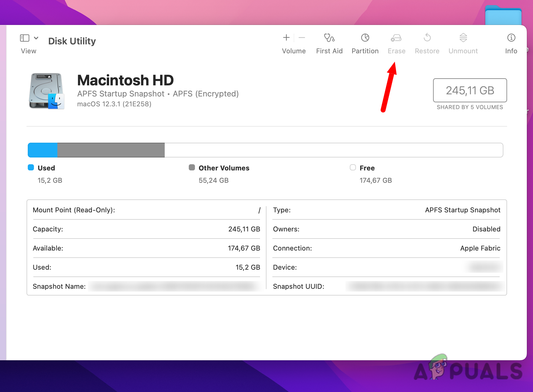Click the 'SHARED BY 5 VOLUMES' label
Screen dimensions: 533x392
pyautogui.click(x=470, y=107)
